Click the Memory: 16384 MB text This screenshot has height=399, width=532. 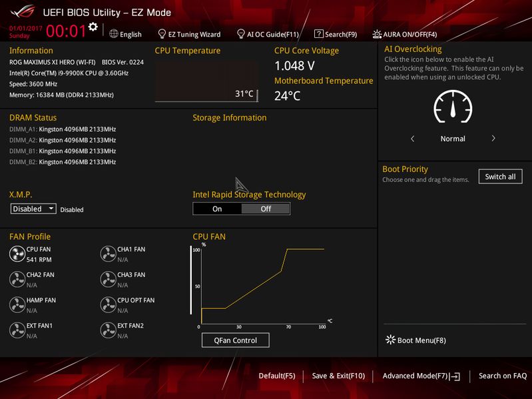pyautogui.click(x=61, y=95)
